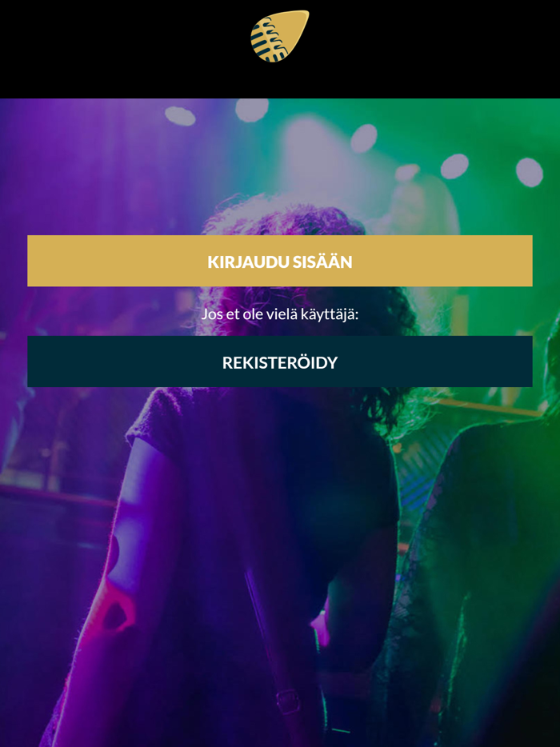The height and width of the screenshot is (747, 560).
Task: Click the golden microphone logo
Action: (x=280, y=36)
